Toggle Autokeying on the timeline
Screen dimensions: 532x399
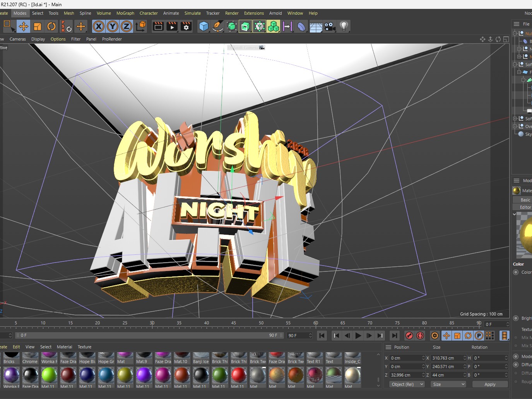click(421, 336)
